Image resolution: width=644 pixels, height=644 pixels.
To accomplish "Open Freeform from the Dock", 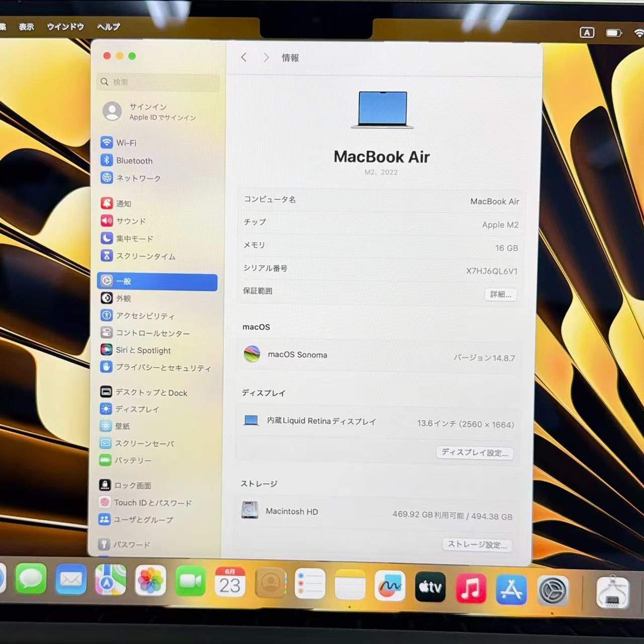I will pos(390,586).
